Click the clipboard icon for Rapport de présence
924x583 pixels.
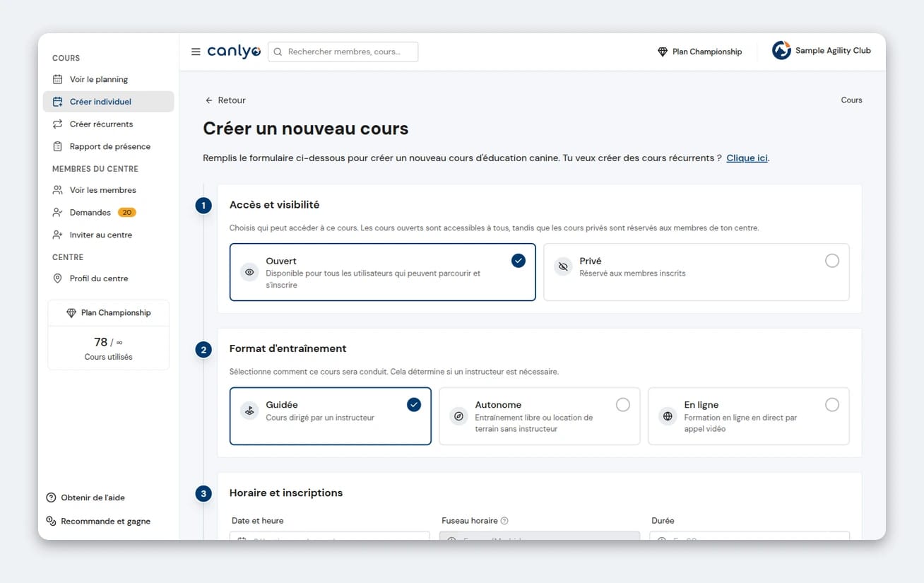58,146
